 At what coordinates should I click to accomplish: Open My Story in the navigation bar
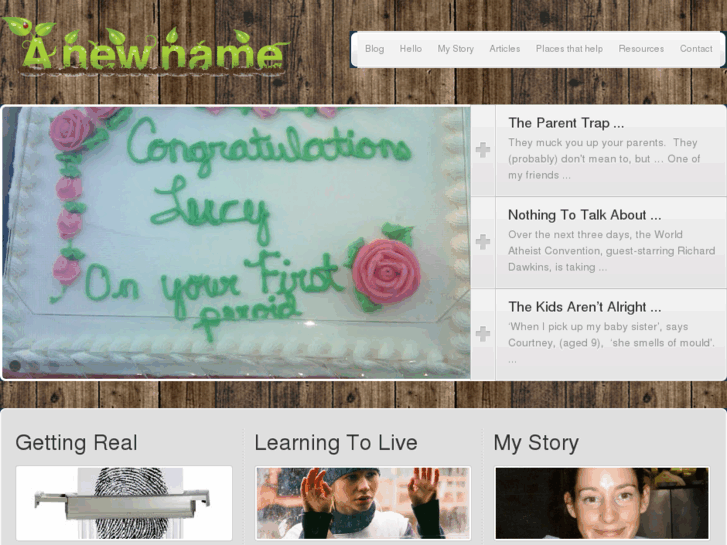pyautogui.click(x=455, y=49)
